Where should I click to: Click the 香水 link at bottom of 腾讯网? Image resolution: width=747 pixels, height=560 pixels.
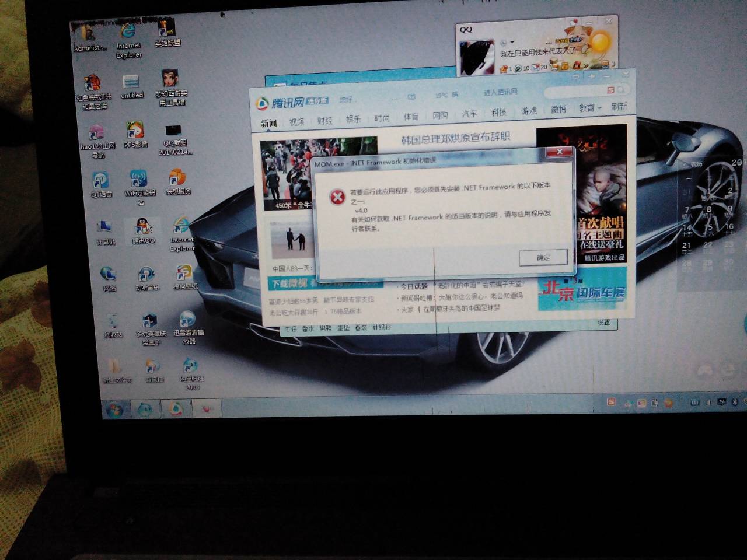pos(308,329)
